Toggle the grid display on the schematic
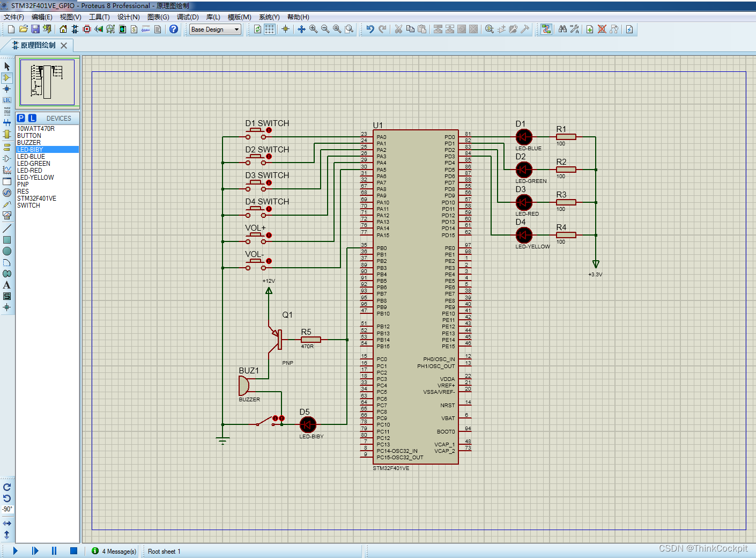Viewport: 756px width, 558px height. tap(269, 29)
